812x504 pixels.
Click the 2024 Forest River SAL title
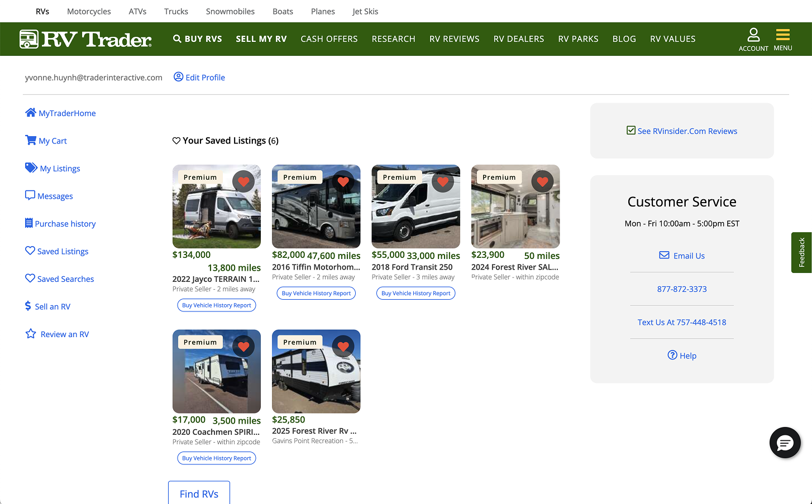coord(515,267)
